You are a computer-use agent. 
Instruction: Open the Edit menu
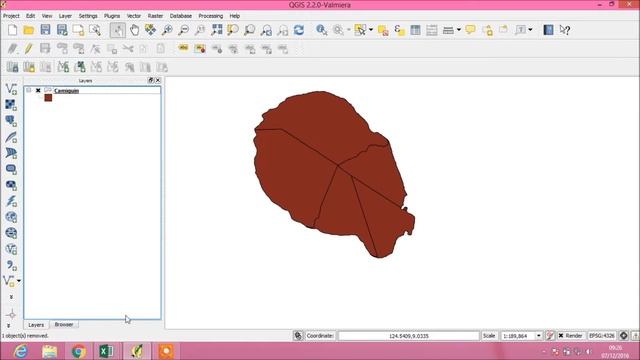(31, 16)
